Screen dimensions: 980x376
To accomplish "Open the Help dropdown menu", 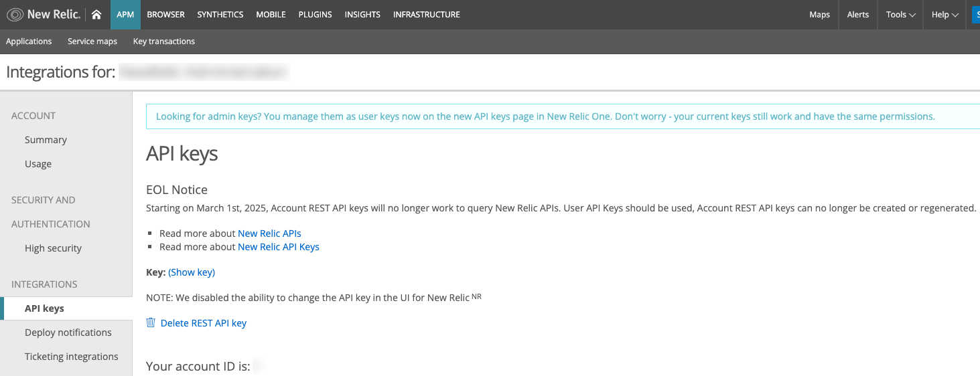I will point(944,15).
